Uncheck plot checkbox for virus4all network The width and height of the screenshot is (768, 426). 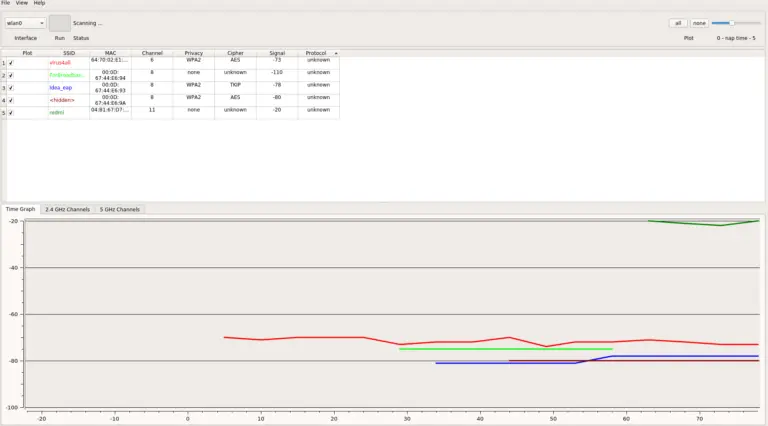tap(11, 62)
